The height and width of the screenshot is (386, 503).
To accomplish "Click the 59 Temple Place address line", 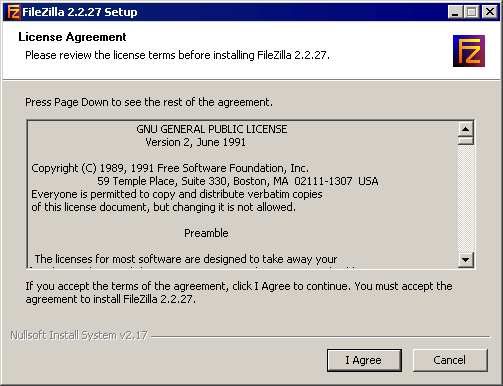I will click(238, 181).
